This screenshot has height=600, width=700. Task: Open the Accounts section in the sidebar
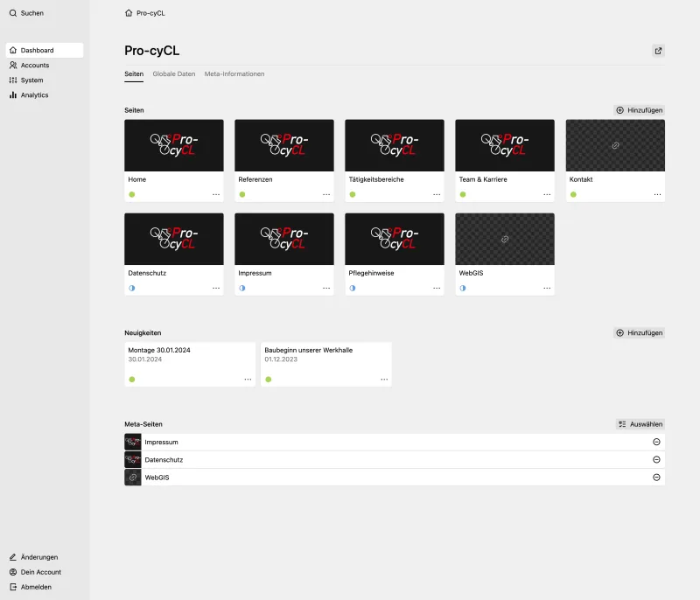click(31, 65)
